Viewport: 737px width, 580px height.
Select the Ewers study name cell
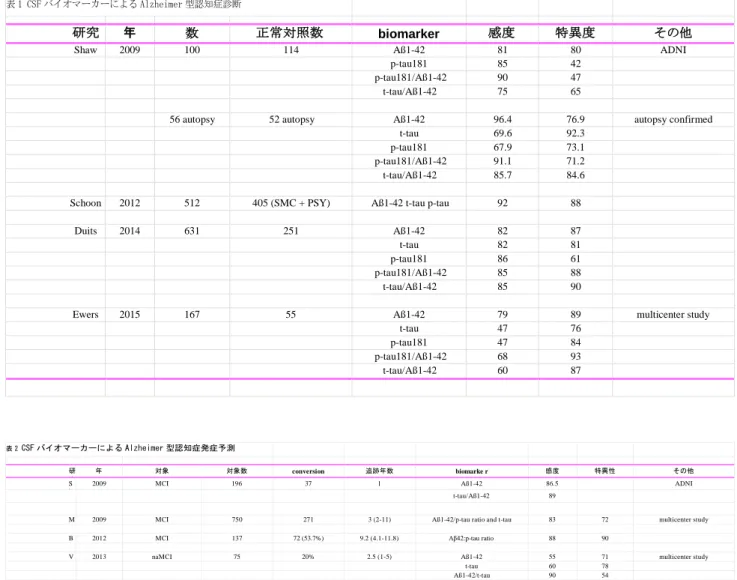(x=86, y=314)
